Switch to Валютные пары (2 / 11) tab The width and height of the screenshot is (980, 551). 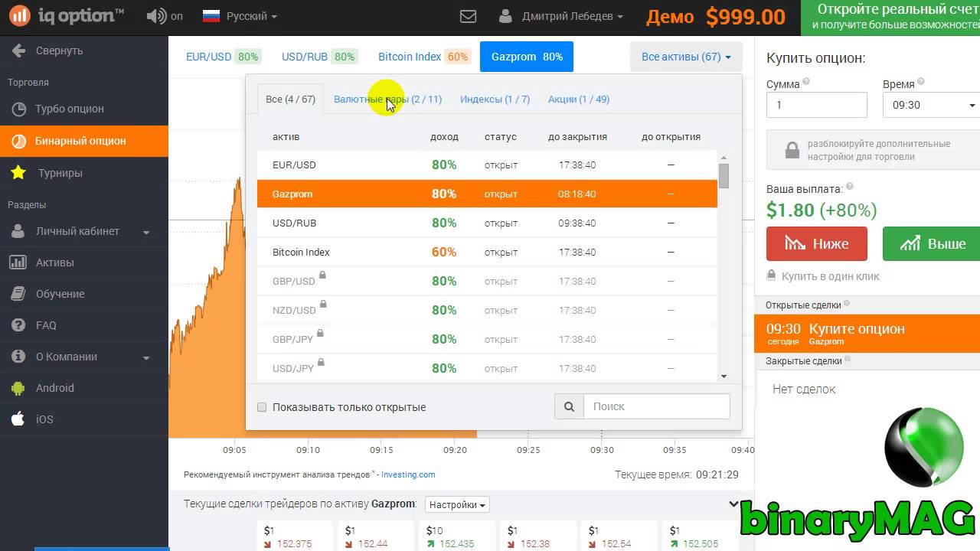[387, 99]
